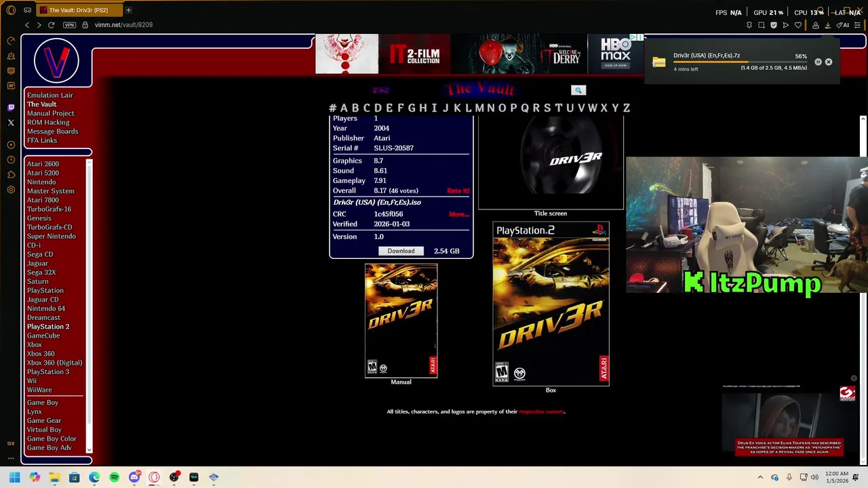Open the Easy Setup sliders icon
Image resolution: width=868 pixels, height=488 pixels.
click(x=858, y=25)
